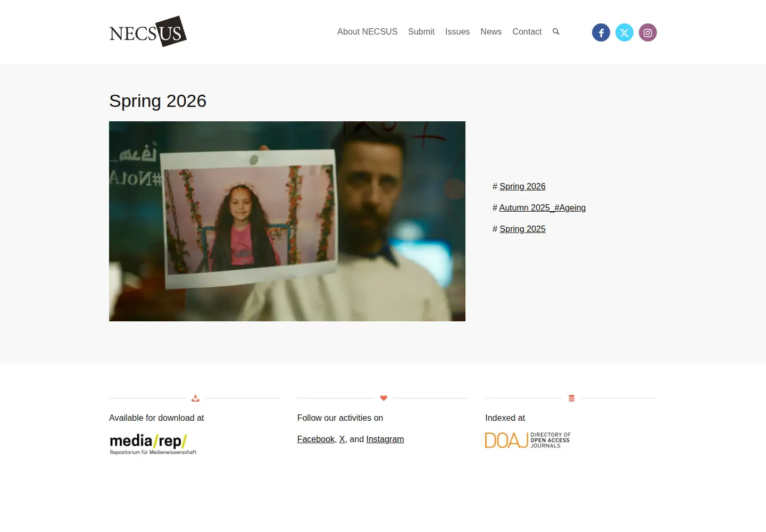Open the search magnifier icon
This screenshot has width=766, height=532.
pyautogui.click(x=556, y=31)
